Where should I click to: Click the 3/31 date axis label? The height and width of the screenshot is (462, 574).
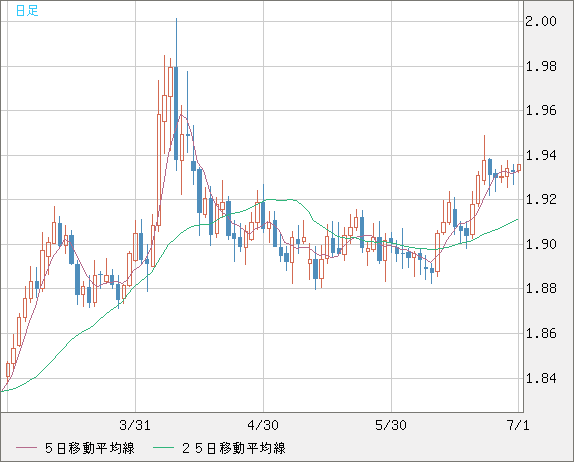[x=135, y=425]
